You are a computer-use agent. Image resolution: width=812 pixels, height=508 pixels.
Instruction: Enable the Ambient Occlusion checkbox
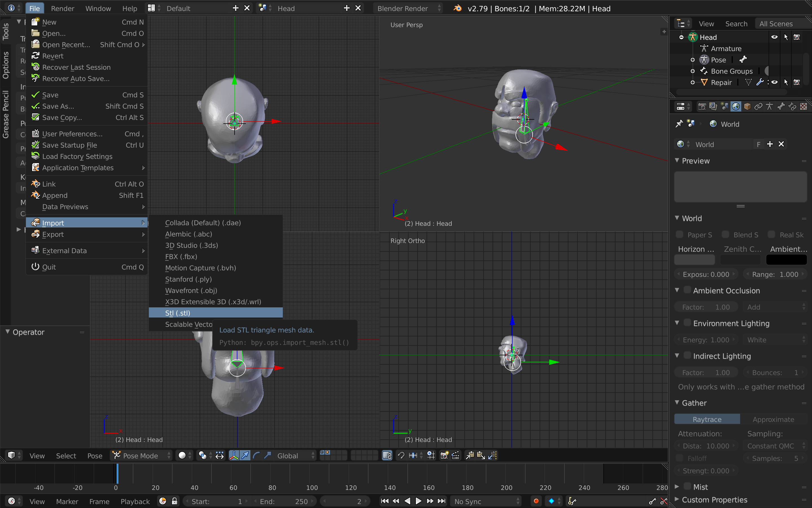[687, 290]
